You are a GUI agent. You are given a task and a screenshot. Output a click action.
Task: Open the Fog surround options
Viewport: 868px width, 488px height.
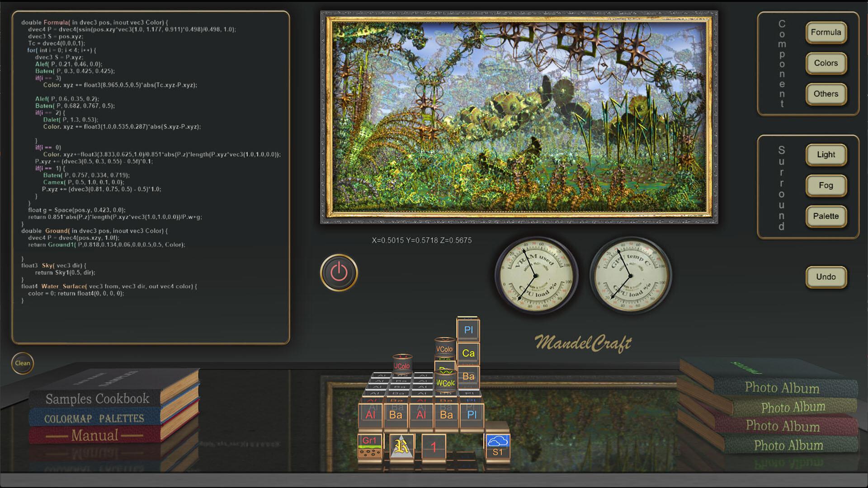826,185
